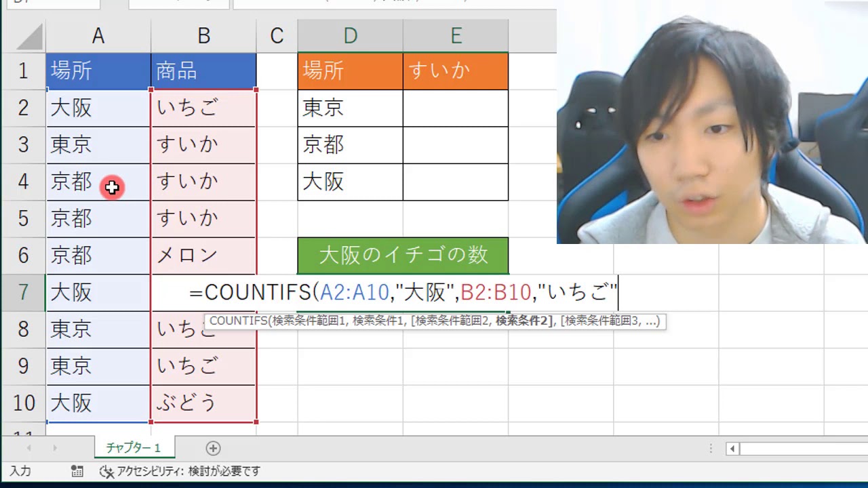Click cell A6 containing 京都
This screenshot has height=488, width=868.
point(98,256)
